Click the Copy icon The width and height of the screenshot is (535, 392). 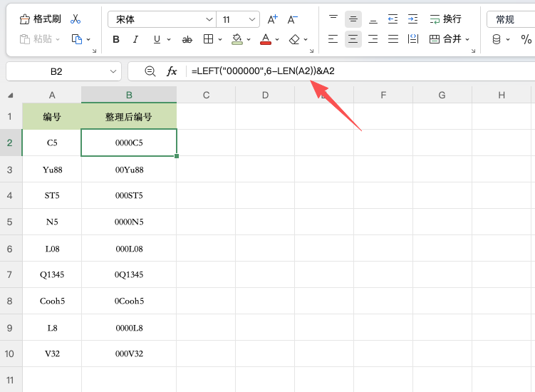77,39
